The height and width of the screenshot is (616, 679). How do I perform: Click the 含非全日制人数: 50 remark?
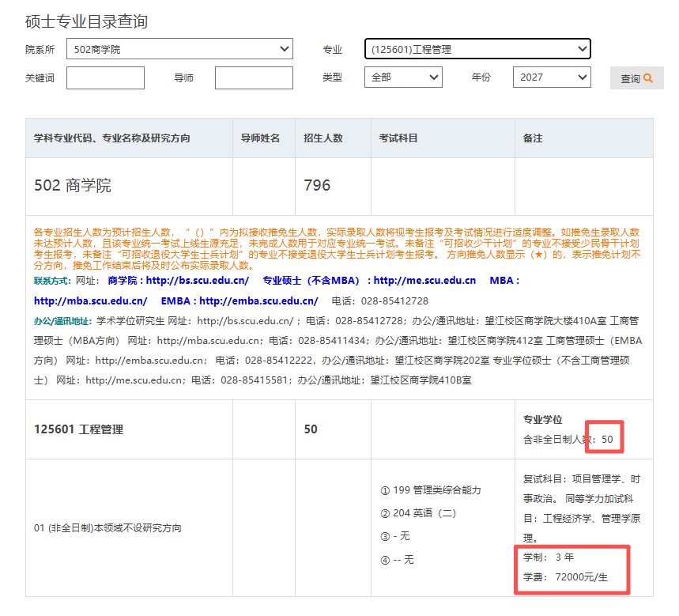point(568,439)
